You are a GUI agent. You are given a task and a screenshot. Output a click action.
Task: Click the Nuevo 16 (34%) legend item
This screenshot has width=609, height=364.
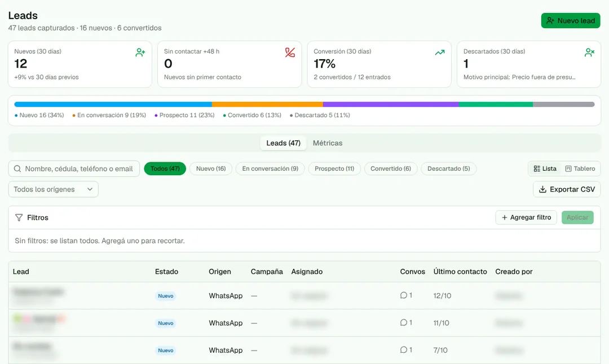[x=39, y=116]
